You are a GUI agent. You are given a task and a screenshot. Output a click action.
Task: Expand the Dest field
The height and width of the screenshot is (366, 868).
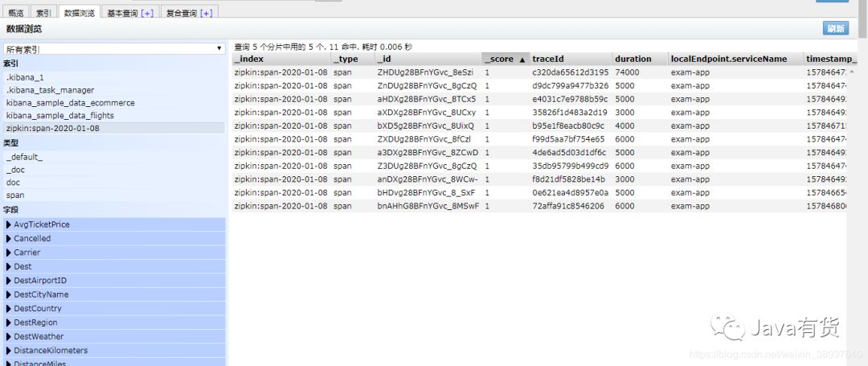pyautogui.click(x=115, y=266)
